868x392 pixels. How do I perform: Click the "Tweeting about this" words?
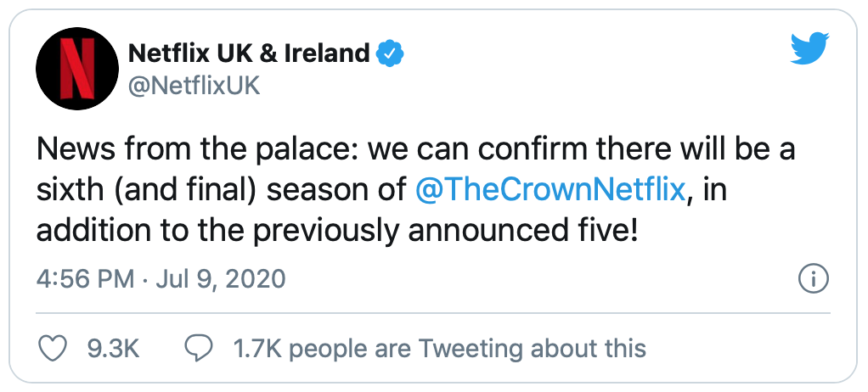(532, 349)
